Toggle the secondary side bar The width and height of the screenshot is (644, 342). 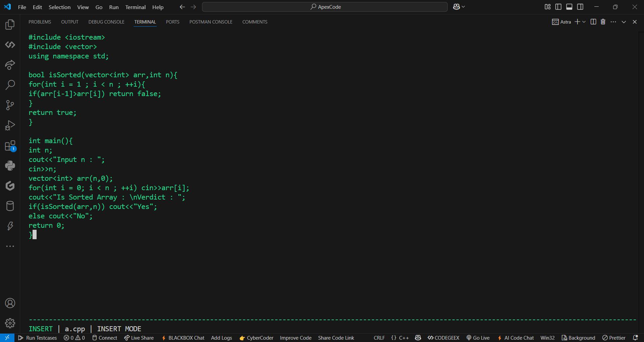coord(580,7)
